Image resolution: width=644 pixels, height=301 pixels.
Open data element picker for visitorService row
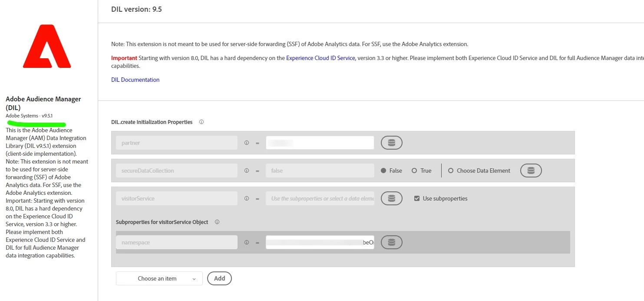[x=392, y=198]
